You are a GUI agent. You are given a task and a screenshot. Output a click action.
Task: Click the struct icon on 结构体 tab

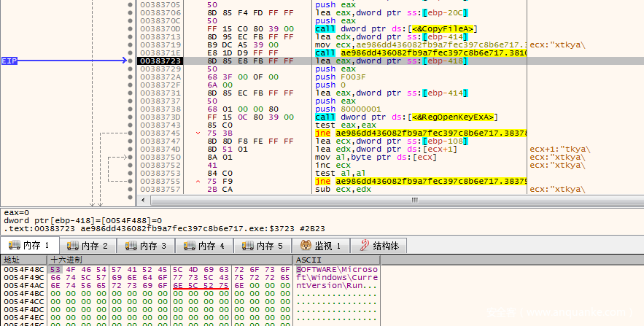(363, 246)
